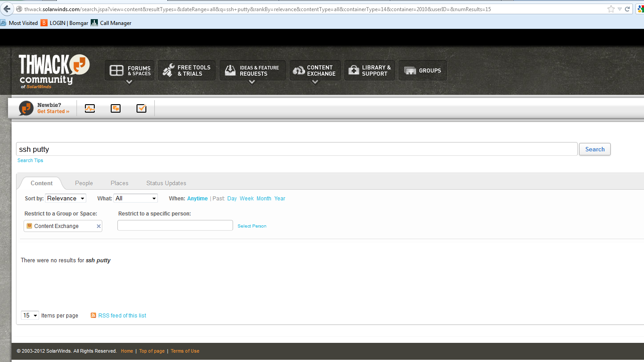Filter results to past Day
The width and height of the screenshot is (644, 362).
tap(232, 199)
